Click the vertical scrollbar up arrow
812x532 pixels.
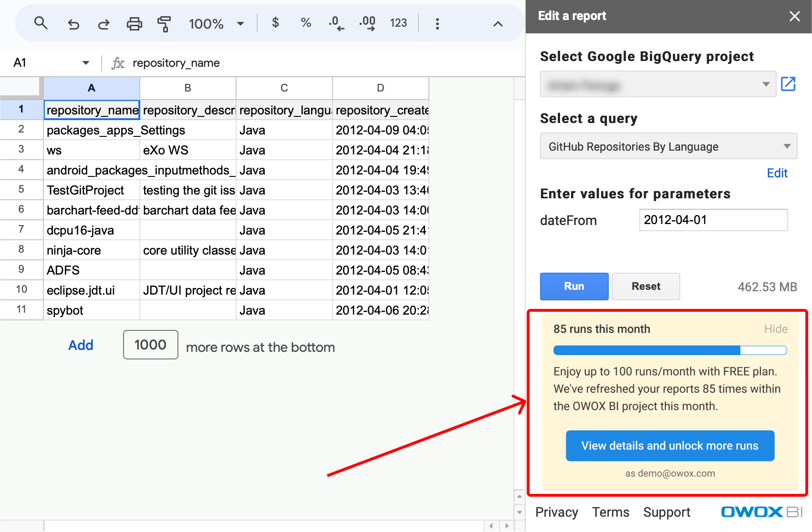[x=520, y=496]
